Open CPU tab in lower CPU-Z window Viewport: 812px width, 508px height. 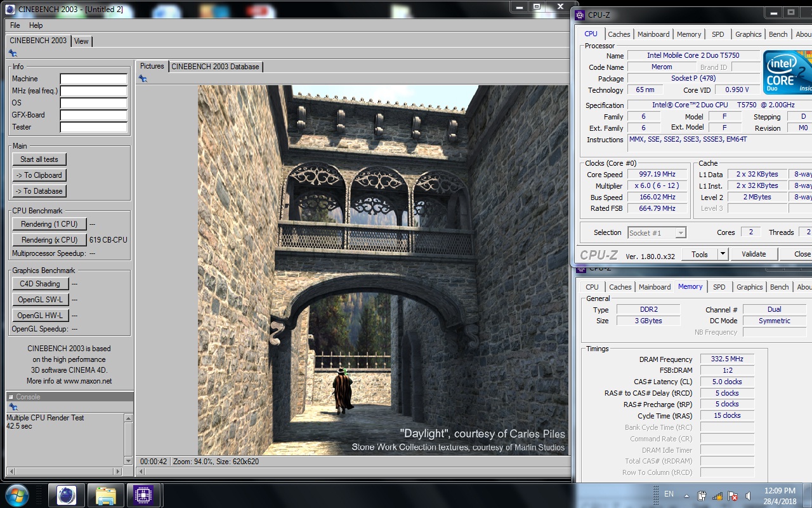tap(592, 287)
